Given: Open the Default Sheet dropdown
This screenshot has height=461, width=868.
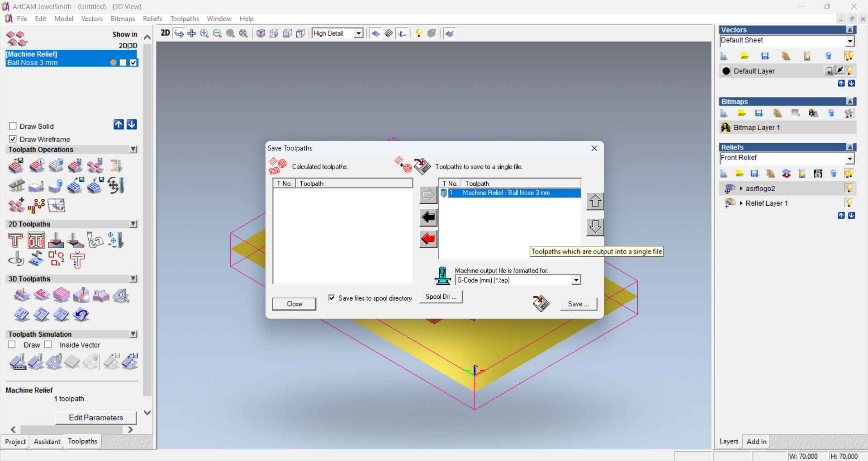Looking at the screenshot, I should (x=850, y=41).
